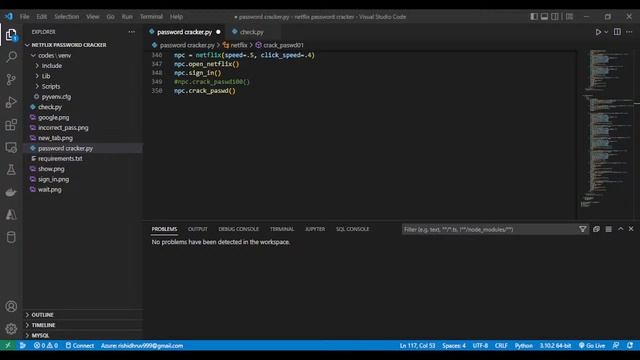Click the remote window indicator in status bar
Viewport: 640px width, 360px height.
(8, 345)
